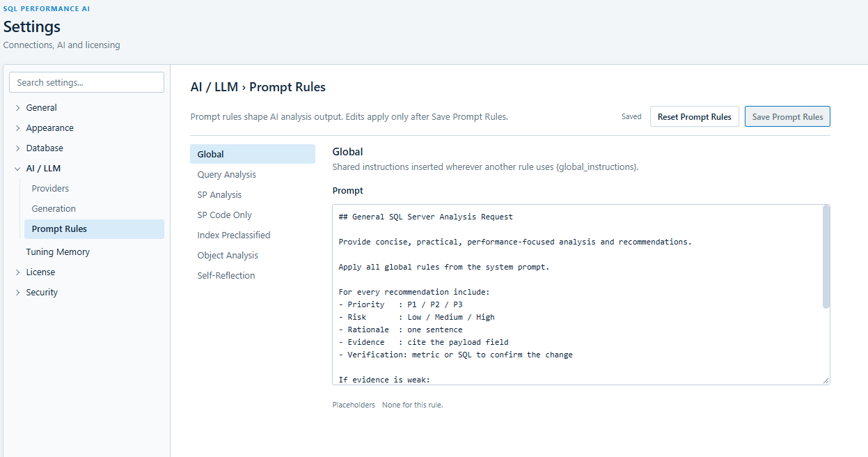The image size is (868, 457).
Task: Click the Connections, AI and licensing subtitle
Action: click(x=62, y=45)
